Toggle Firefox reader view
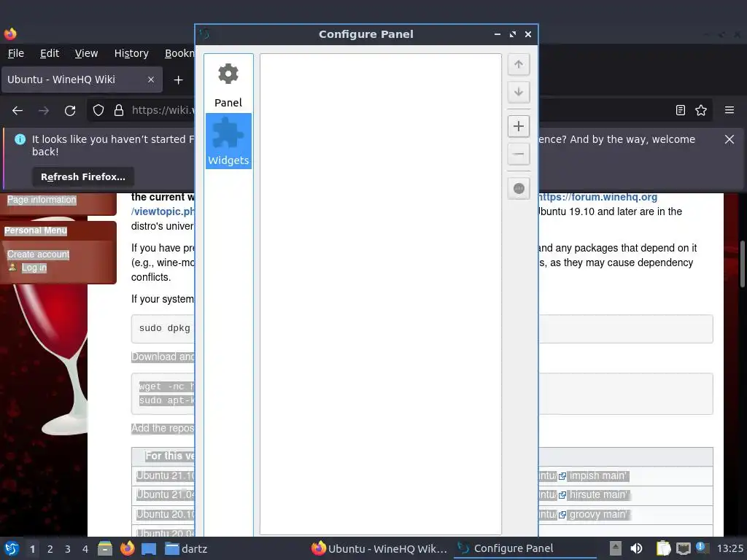The height and width of the screenshot is (560, 747). [681, 111]
